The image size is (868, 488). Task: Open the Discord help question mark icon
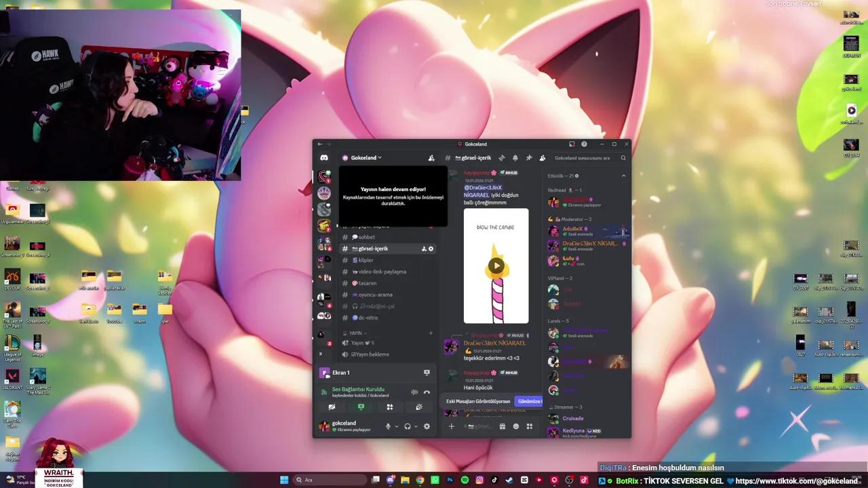tap(583, 144)
